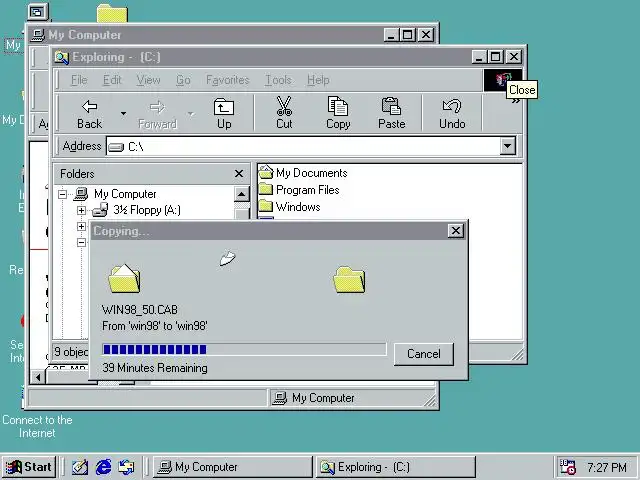The width and height of the screenshot is (640, 480).
Task: Select the My Documents folder
Action: pos(303,173)
